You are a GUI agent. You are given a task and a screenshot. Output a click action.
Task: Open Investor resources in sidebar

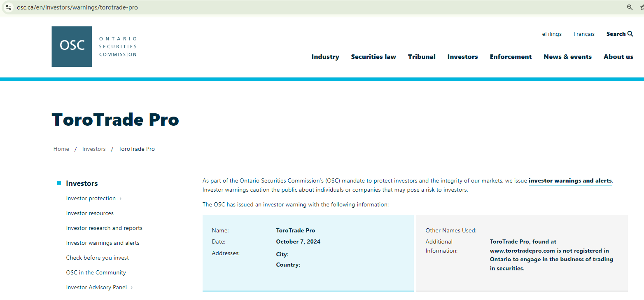[x=90, y=213]
